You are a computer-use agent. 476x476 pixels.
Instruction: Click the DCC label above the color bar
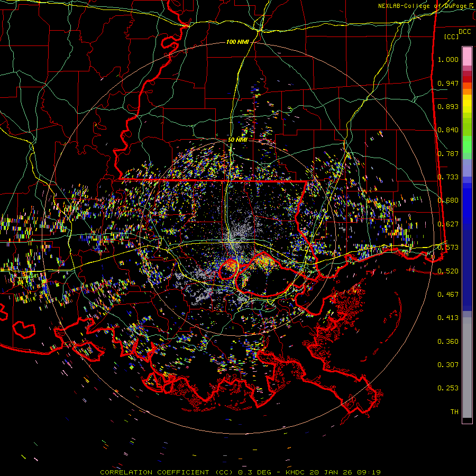coord(464,32)
